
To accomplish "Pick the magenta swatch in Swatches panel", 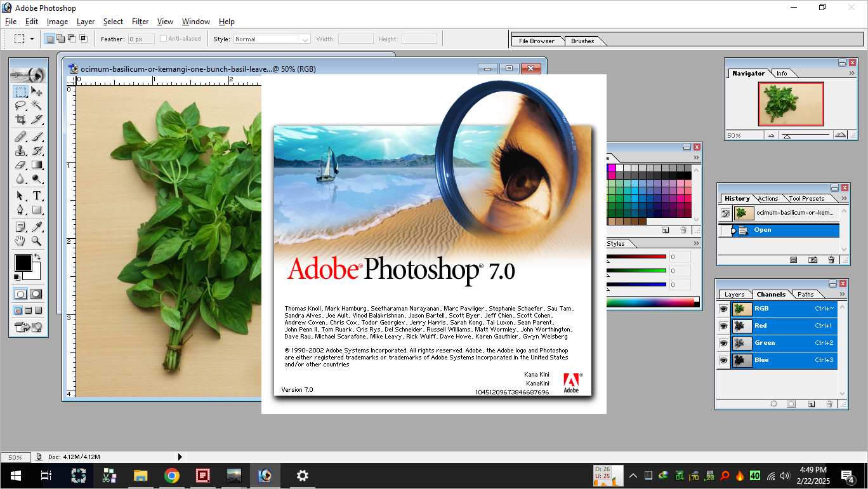I will tap(612, 168).
